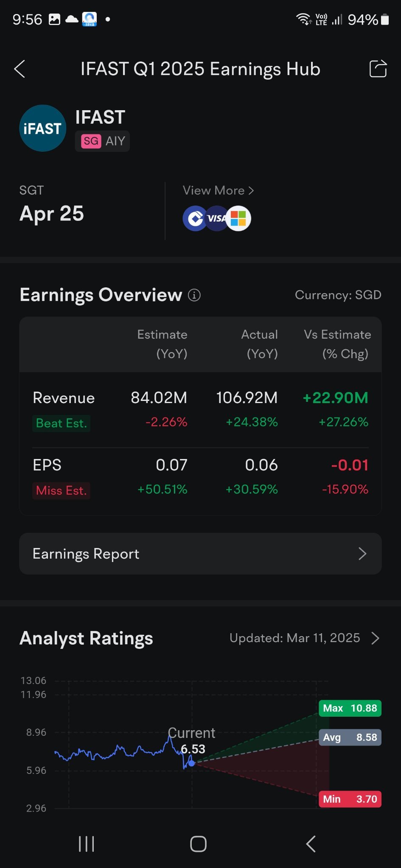401x868 pixels.
Task: Tap revenue estimate 84.02M
Action: click(159, 398)
